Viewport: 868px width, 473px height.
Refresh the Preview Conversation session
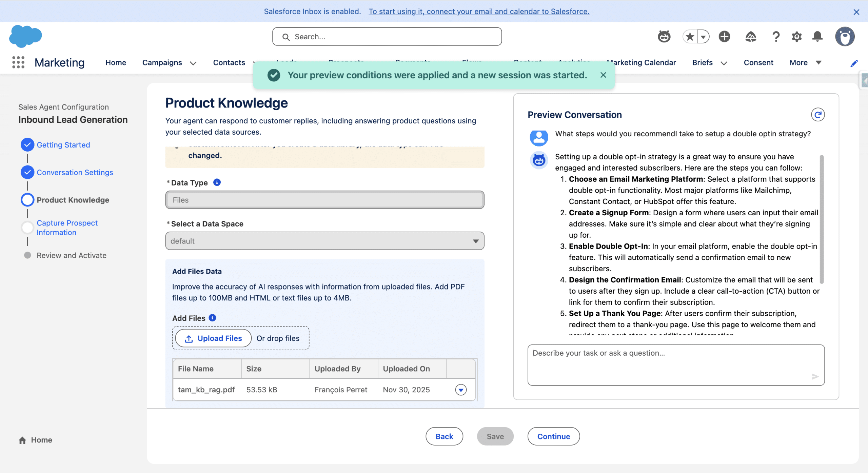point(817,115)
